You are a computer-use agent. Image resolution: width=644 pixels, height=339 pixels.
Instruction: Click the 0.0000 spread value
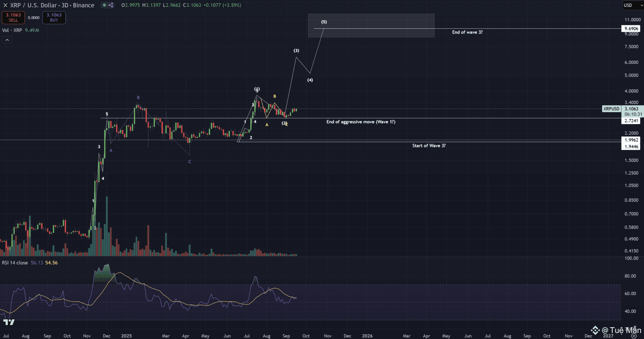(34, 18)
